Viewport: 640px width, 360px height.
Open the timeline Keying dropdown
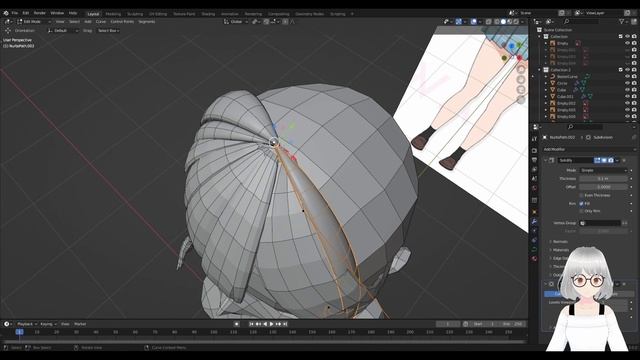(48, 324)
